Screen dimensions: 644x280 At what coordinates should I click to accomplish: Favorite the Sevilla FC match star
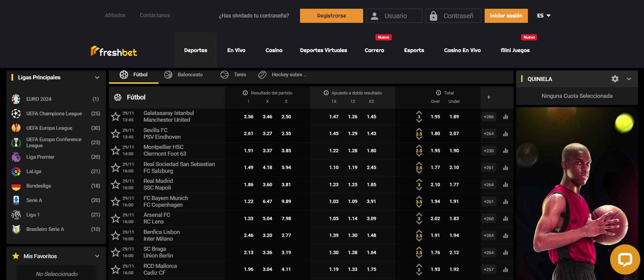(115, 133)
